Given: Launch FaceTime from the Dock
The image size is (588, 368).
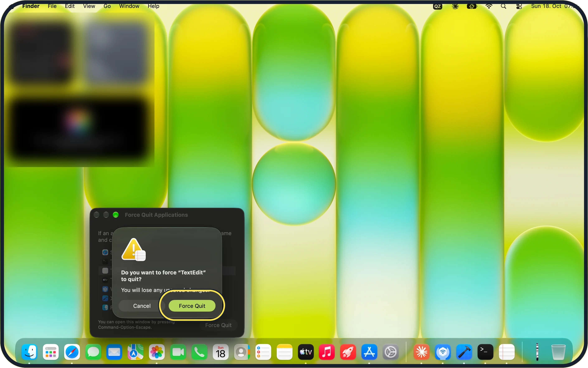Looking at the screenshot, I should tap(178, 352).
